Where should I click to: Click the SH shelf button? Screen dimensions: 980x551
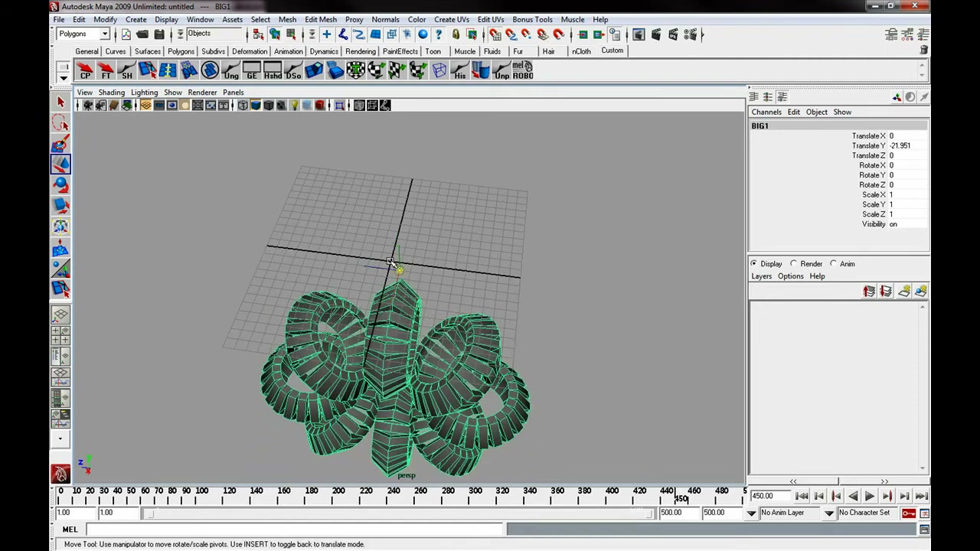126,70
